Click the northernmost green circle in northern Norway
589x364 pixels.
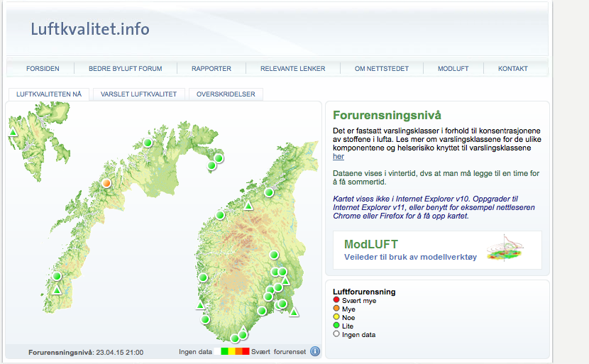tap(148, 143)
